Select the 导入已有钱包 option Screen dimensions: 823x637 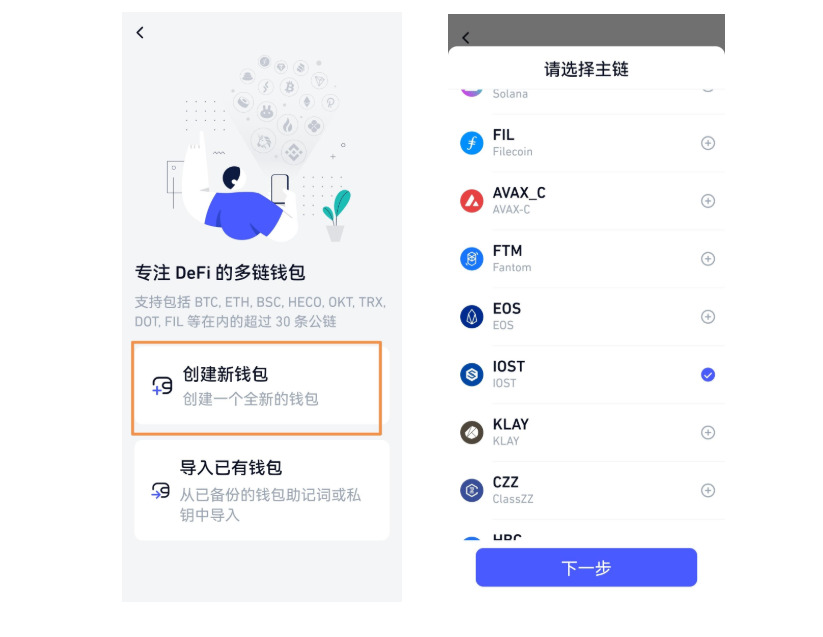(261, 490)
